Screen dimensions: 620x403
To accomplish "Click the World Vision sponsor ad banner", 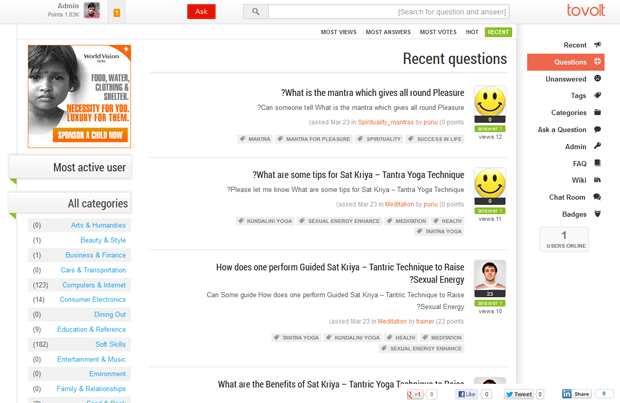I will pyautogui.click(x=79, y=96).
